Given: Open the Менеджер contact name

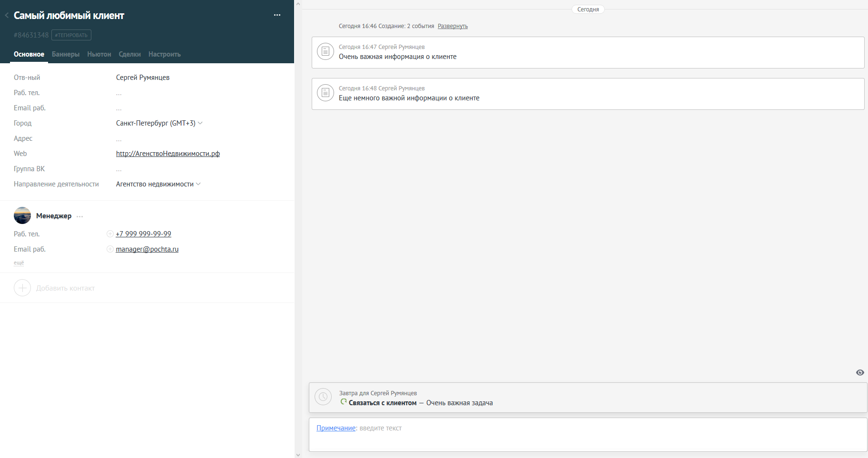Looking at the screenshot, I should tap(54, 216).
